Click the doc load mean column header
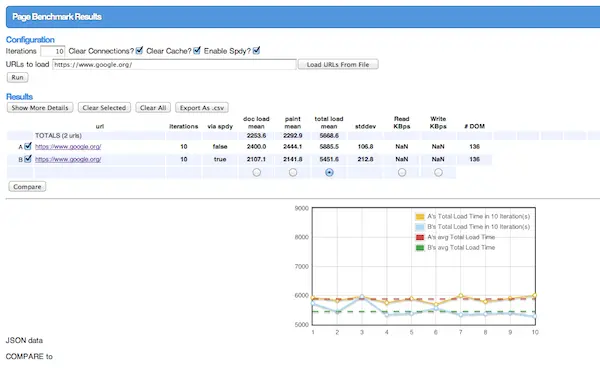 (x=256, y=122)
